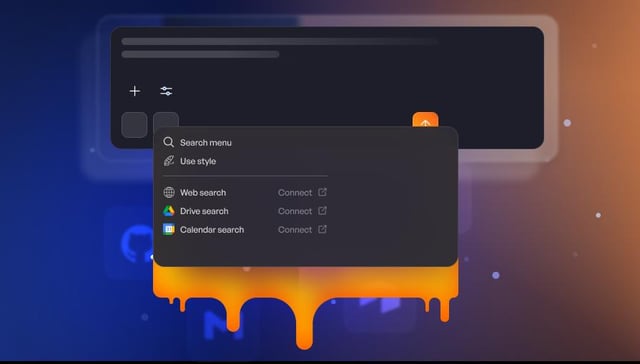The width and height of the screenshot is (640, 364).
Task: Open external link icon for Drive search
Action: (322, 211)
